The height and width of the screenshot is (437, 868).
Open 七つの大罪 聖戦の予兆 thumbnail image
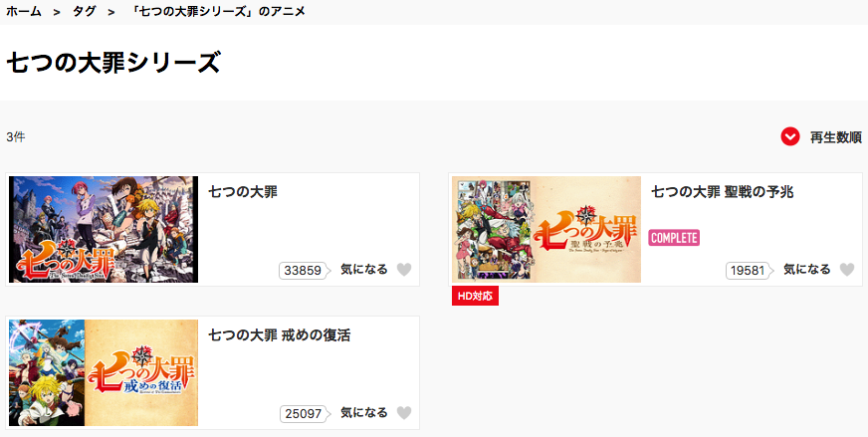click(x=546, y=229)
